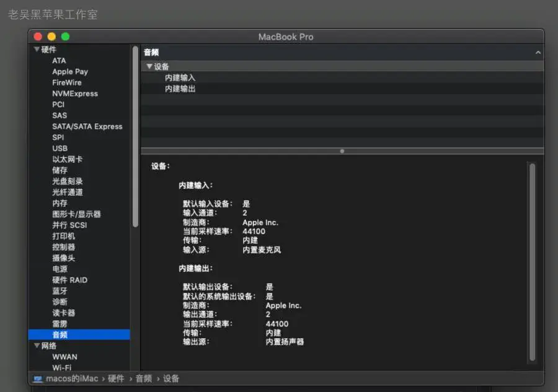Image resolution: width=558 pixels, height=392 pixels.
Task: Open 雷雳 hardware entry
Action: [x=60, y=324]
